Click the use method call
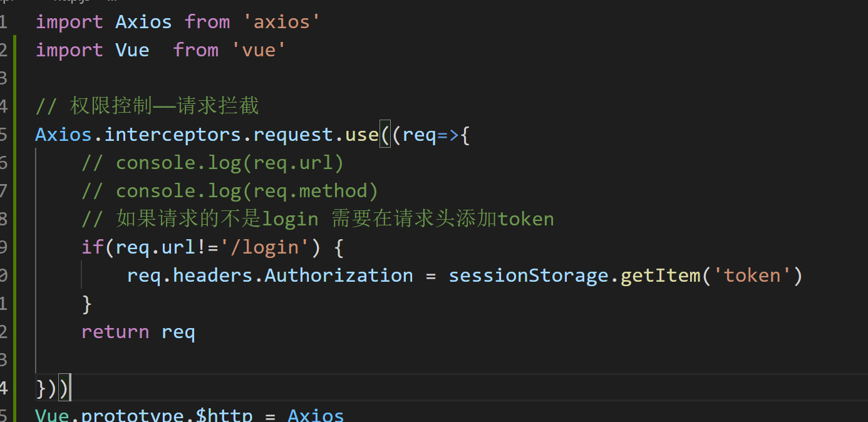This screenshot has height=422, width=868. pyautogui.click(x=361, y=135)
